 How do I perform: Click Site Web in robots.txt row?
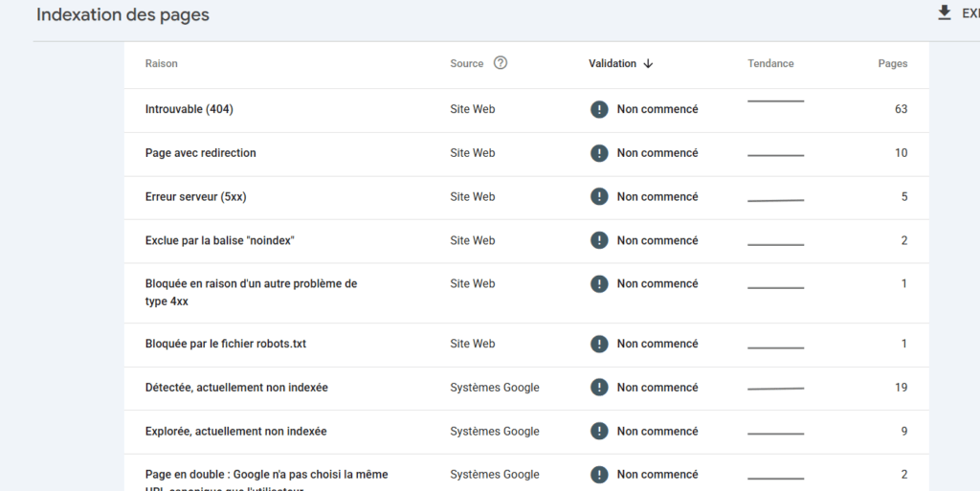point(473,344)
